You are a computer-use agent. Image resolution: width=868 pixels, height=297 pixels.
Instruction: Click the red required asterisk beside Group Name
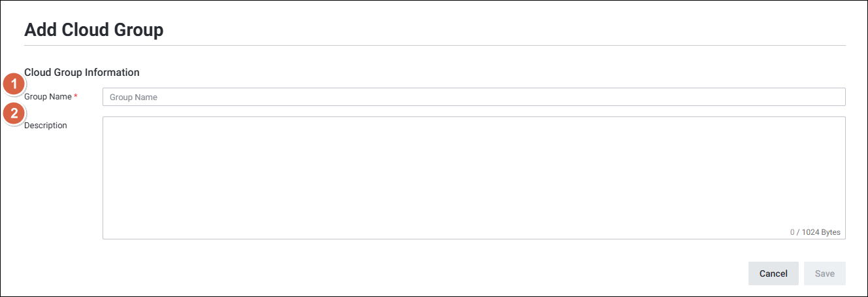coord(76,97)
